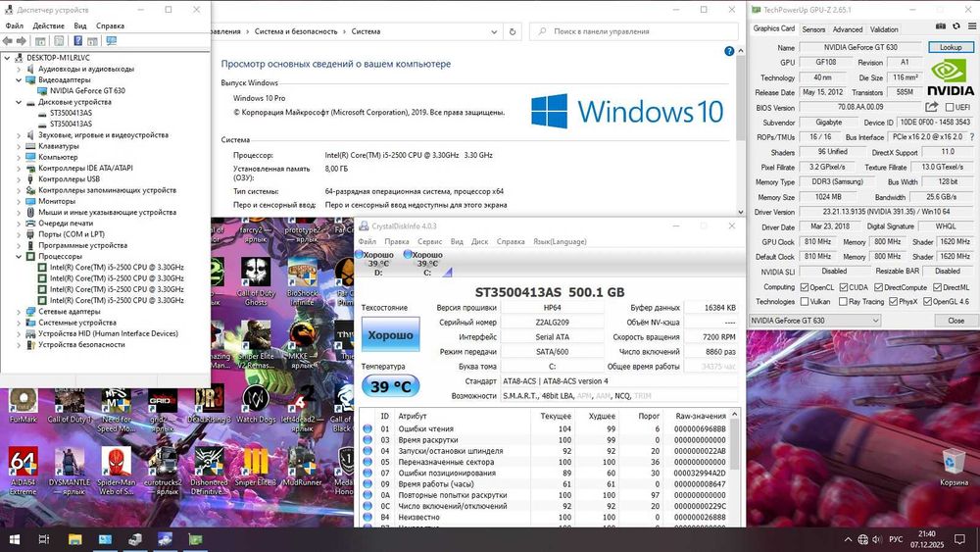
Task: Click the Хорошо health status button
Action: (391, 334)
